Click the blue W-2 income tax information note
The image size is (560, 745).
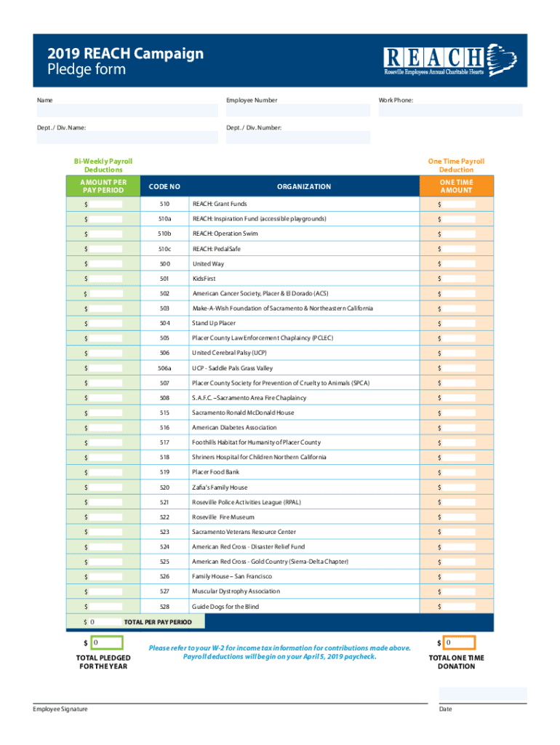click(x=280, y=653)
